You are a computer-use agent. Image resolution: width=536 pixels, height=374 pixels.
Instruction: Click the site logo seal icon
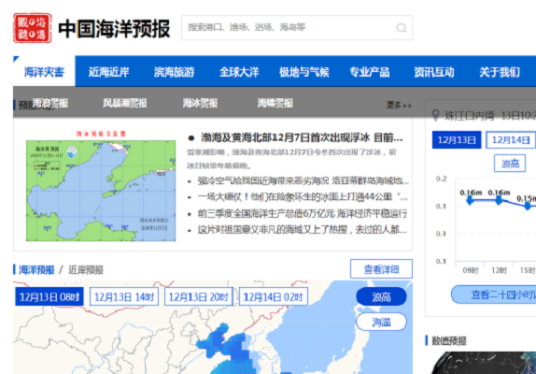point(32,28)
